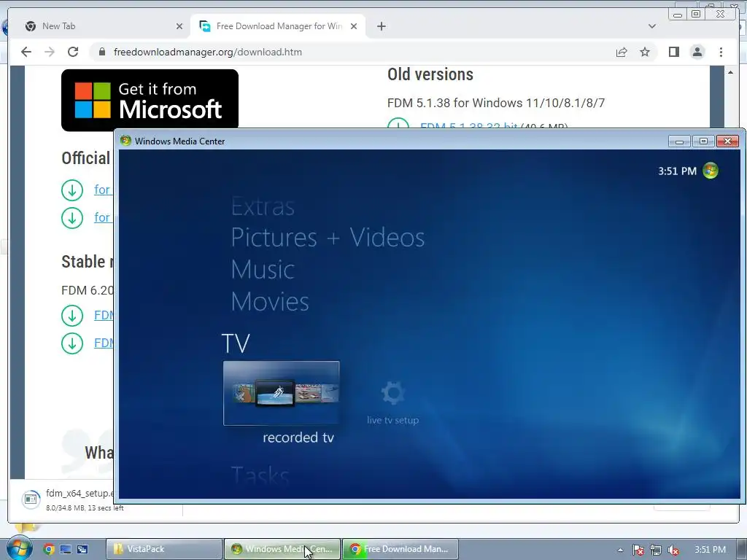Screen dimensions: 747x560
Task: Go back in Chrome
Action: point(26,52)
